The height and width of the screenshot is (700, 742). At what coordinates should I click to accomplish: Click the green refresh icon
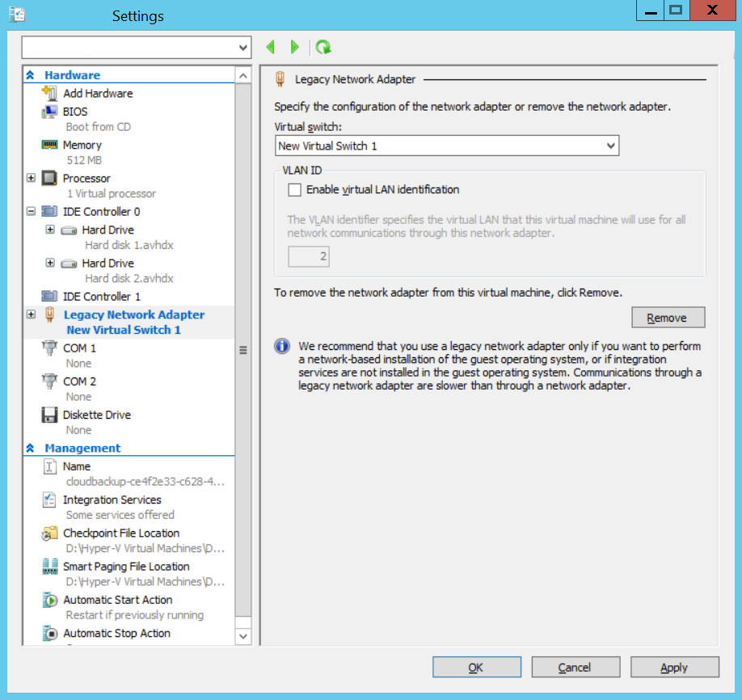323,47
